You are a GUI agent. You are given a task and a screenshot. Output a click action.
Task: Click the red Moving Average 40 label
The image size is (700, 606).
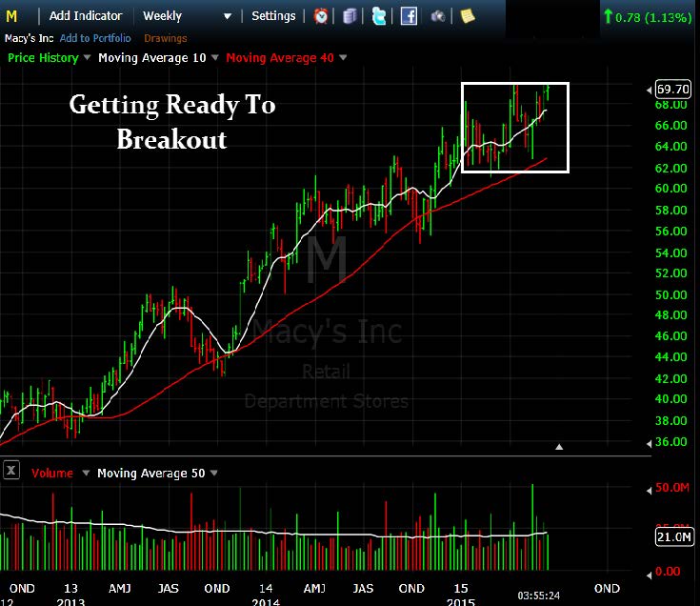coord(280,57)
